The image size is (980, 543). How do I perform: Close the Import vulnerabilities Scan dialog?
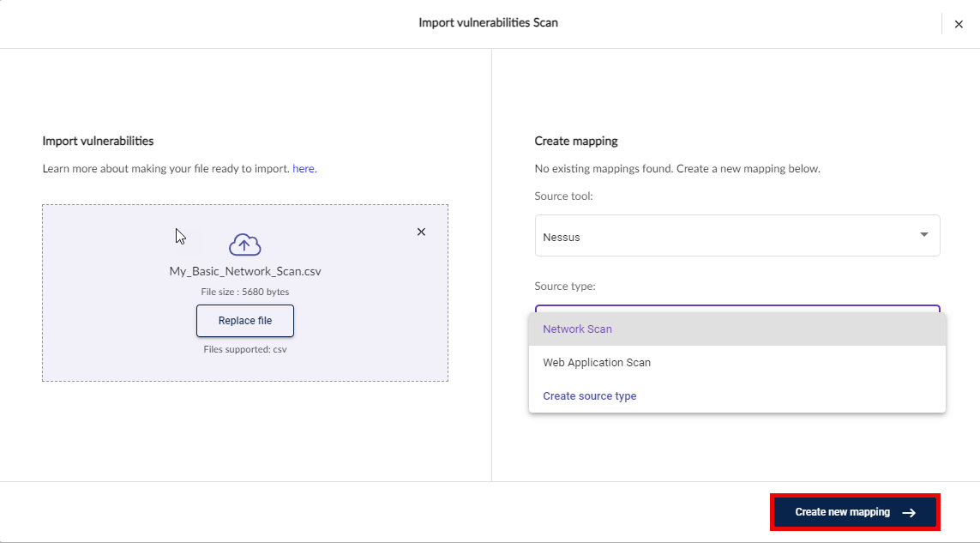point(958,24)
